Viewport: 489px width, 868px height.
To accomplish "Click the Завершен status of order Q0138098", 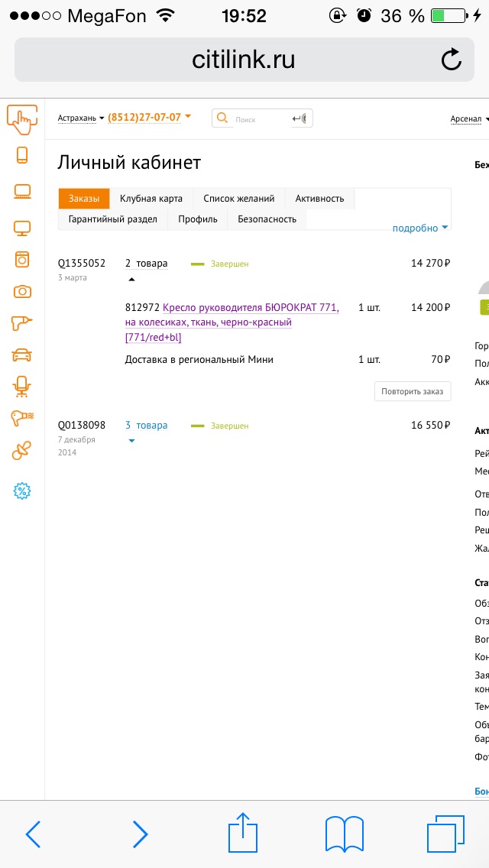I will point(229,426).
